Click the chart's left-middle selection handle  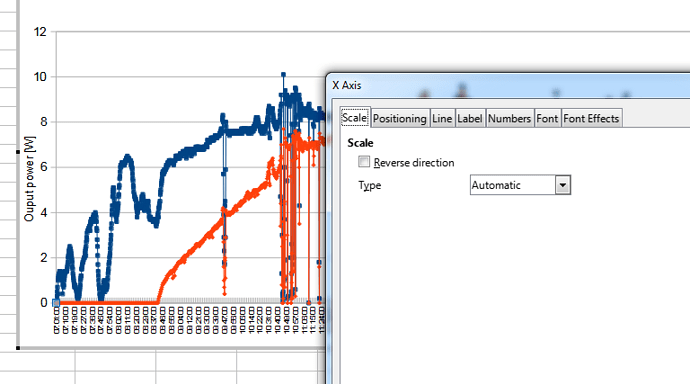18,152
